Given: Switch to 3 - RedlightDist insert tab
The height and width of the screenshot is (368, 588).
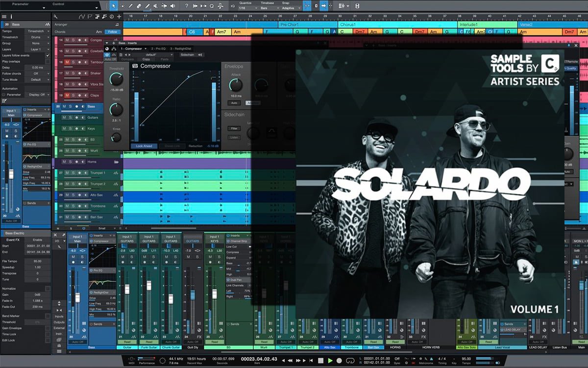Looking at the screenshot, I should pos(182,49).
